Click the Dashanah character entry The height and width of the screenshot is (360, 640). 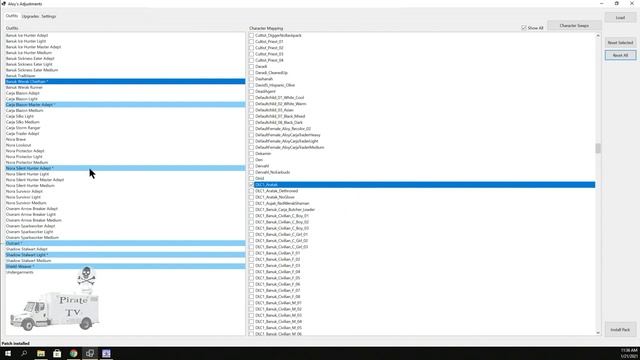pyautogui.click(x=264, y=79)
